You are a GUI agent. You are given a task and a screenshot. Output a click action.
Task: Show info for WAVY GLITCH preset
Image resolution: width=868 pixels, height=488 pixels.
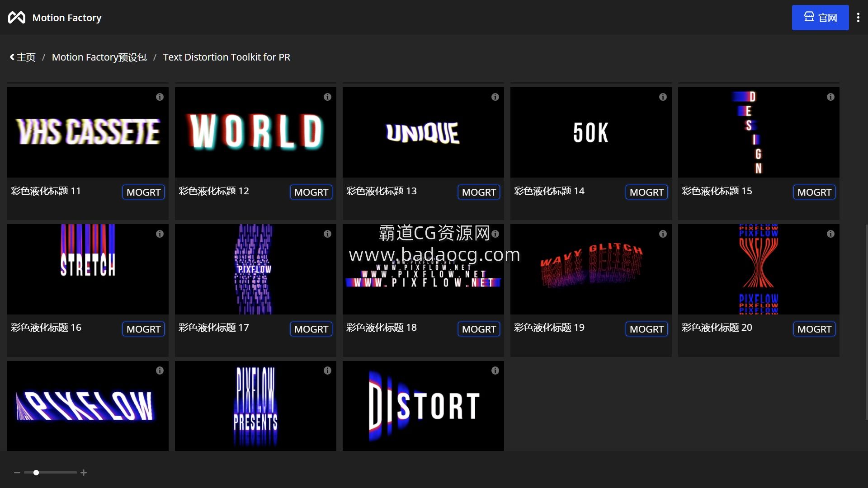(663, 234)
